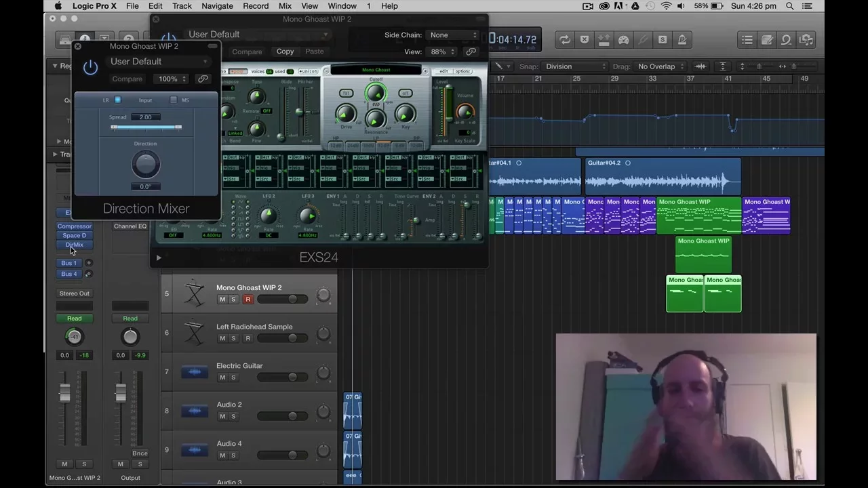
Task: Select LR input mode
Action: (117, 100)
